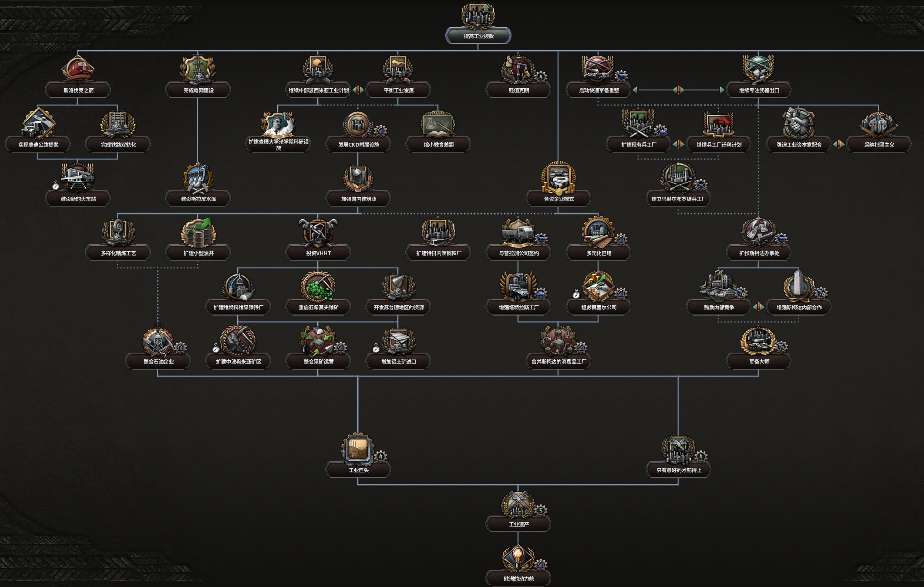Select the crossed wrenches 投资VHHT icon
924x587 pixels.
(x=318, y=233)
